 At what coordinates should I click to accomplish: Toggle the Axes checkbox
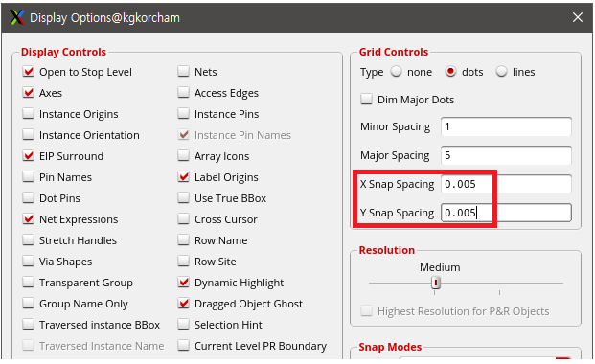tap(28, 93)
